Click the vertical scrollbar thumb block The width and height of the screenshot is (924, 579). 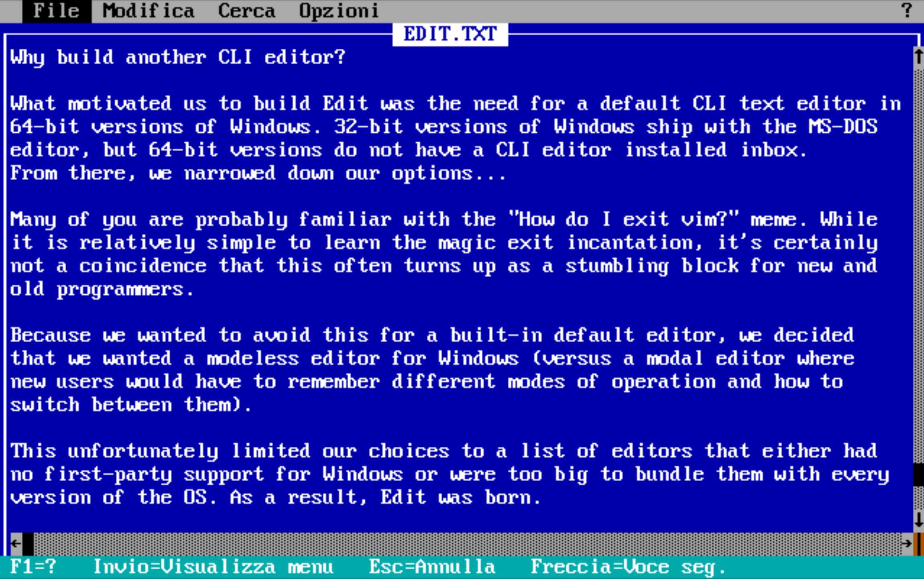(918, 474)
